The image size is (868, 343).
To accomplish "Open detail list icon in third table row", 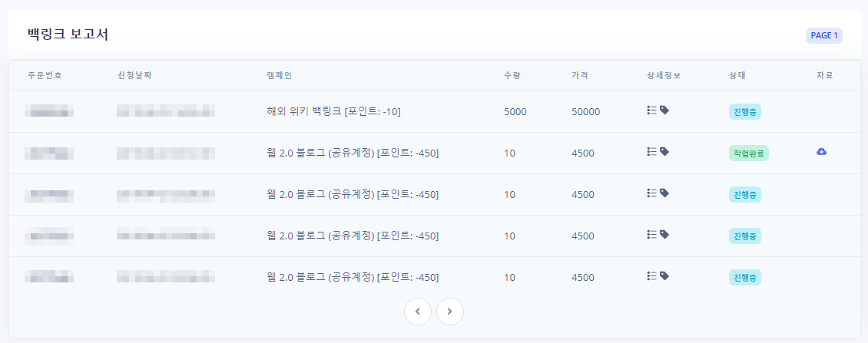I will pos(651,193).
